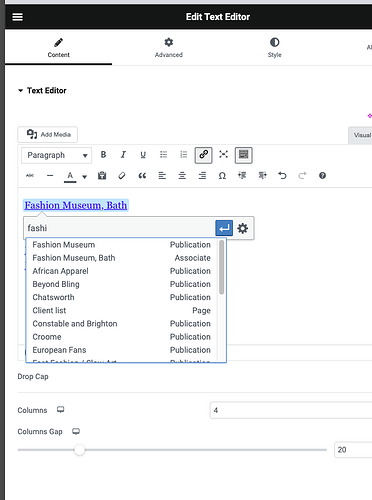Click the Columns Gap slider handle
372x500 pixels.
[79, 450]
